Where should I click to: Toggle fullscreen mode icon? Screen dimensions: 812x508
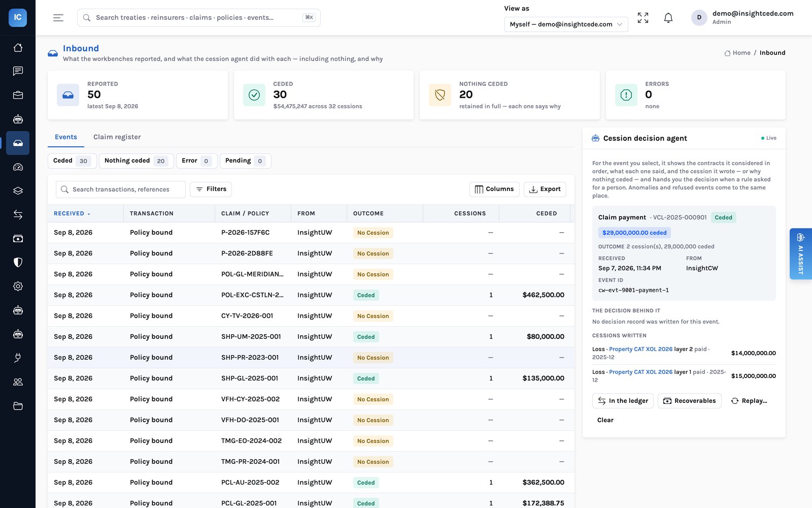[643, 18]
